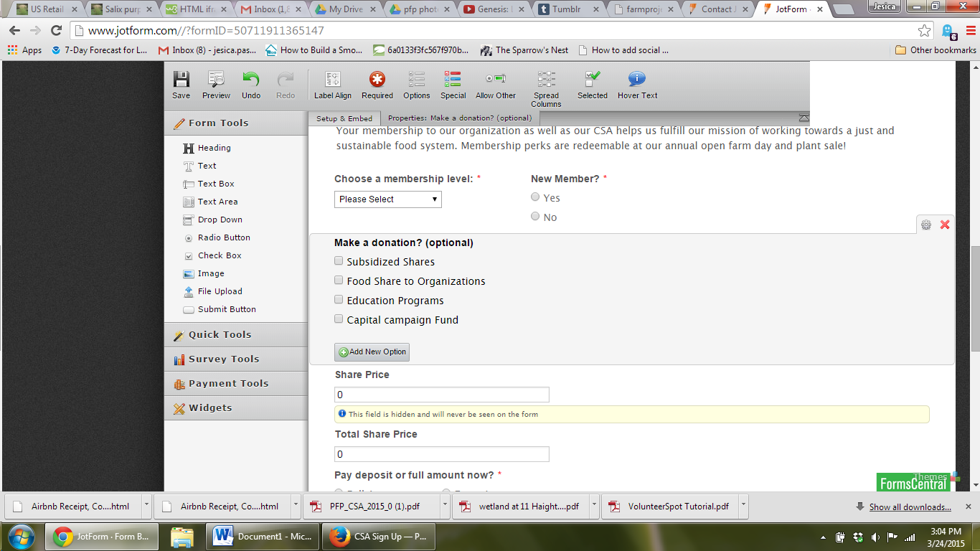Check the Subsidized Shares checkbox
The image size is (980, 551).
(x=339, y=261)
